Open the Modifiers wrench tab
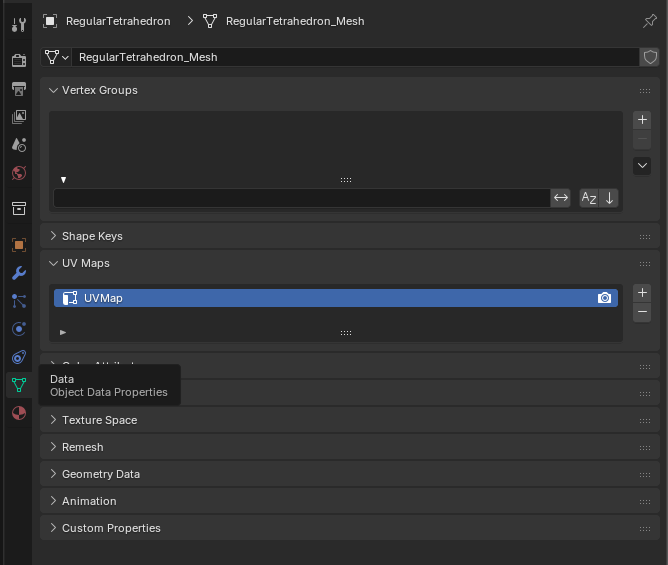 (x=18, y=272)
